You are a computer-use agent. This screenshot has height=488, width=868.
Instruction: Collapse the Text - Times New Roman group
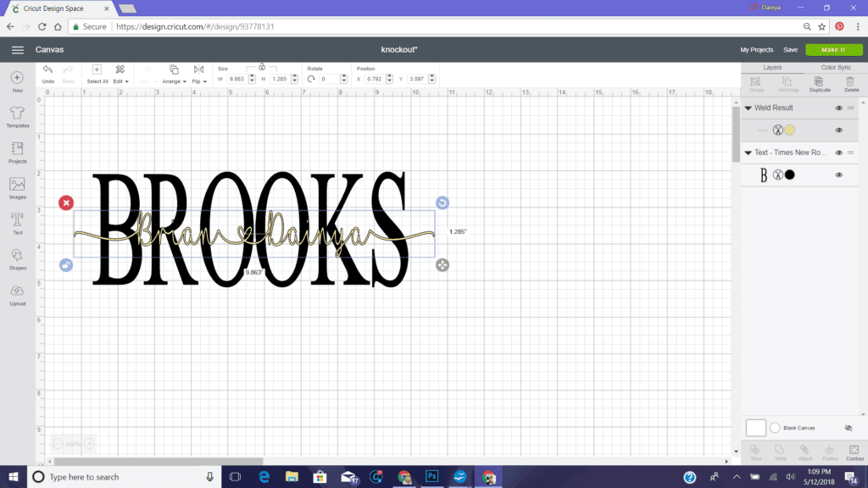click(x=748, y=152)
